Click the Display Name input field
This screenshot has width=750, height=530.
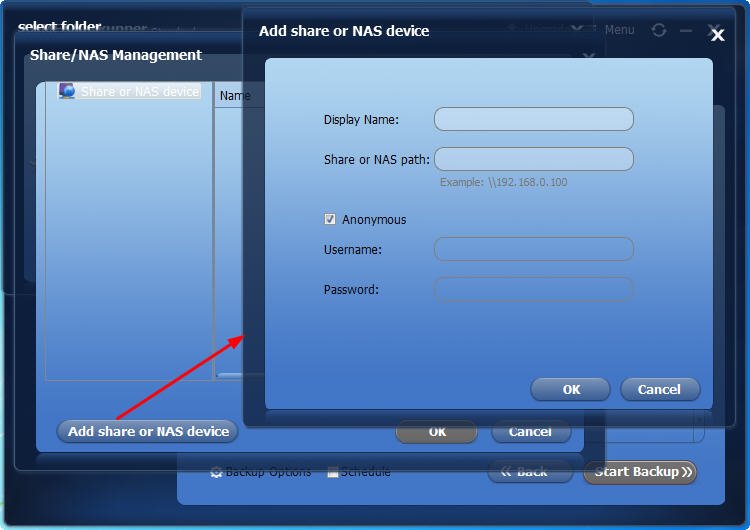click(x=534, y=119)
